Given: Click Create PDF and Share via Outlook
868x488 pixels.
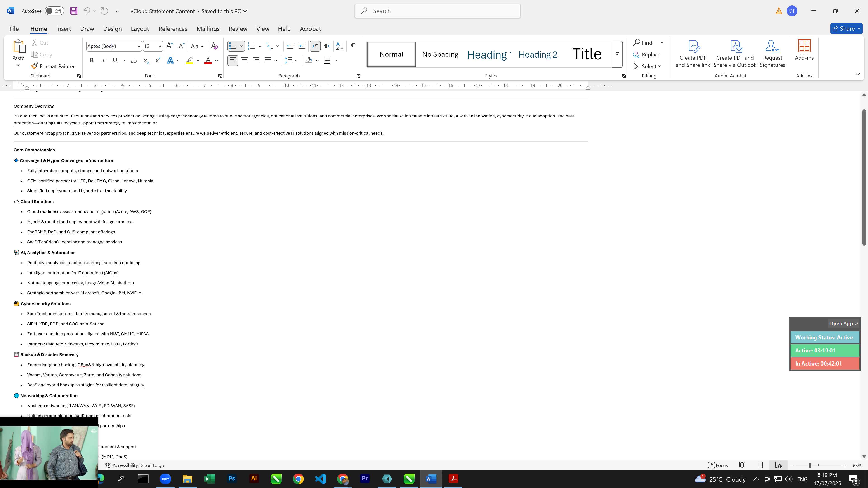Looking at the screenshot, I should click(735, 54).
